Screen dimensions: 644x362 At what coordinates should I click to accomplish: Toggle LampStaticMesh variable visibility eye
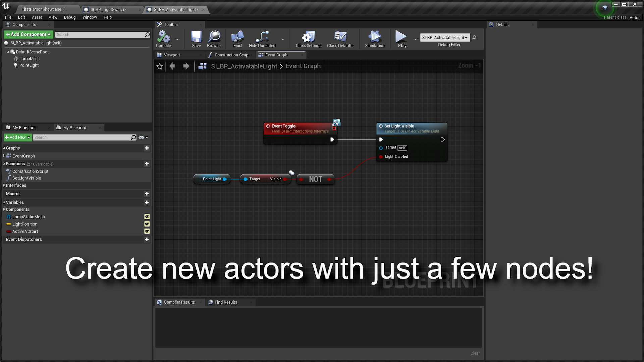click(x=147, y=217)
